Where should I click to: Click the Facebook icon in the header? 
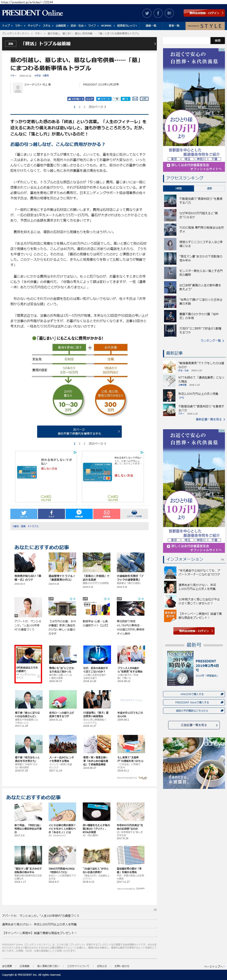[x=158, y=13]
